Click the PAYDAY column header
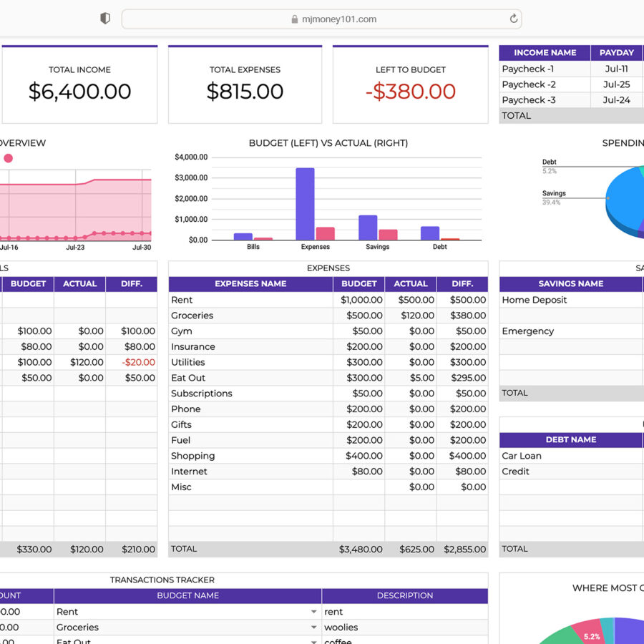Viewport: 644px width, 644px height. [617, 53]
